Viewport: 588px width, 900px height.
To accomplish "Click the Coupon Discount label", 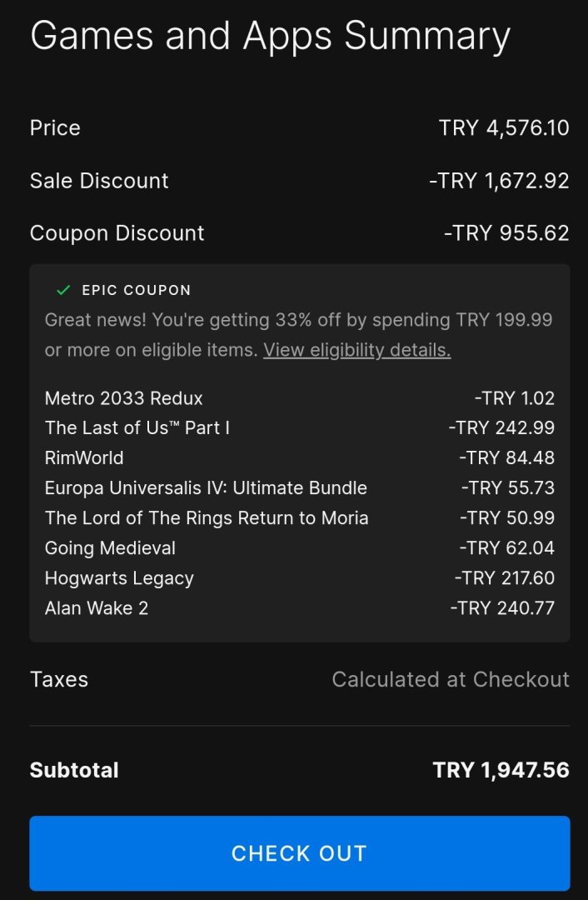I will [x=117, y=233].
